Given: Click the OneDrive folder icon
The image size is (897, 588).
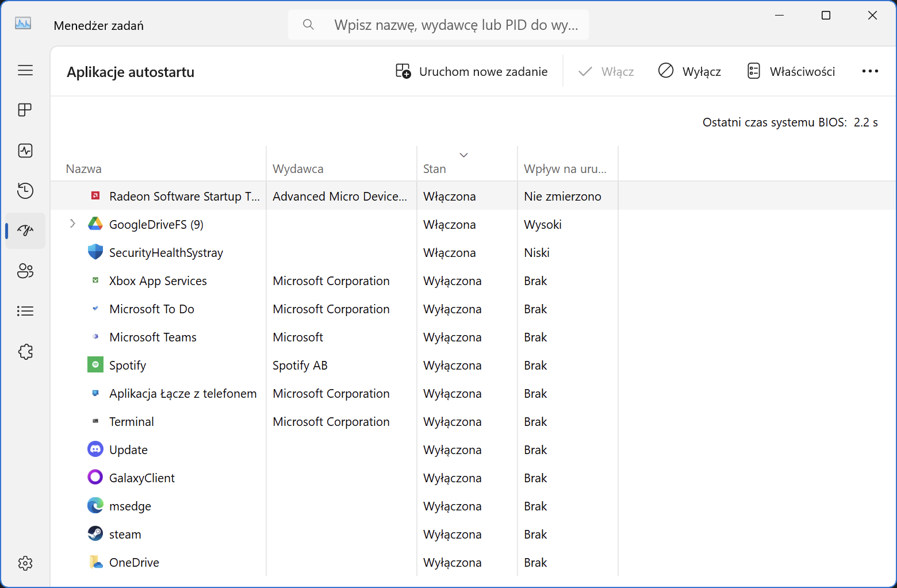Looking at the screenshot, I should click(95, 562).
